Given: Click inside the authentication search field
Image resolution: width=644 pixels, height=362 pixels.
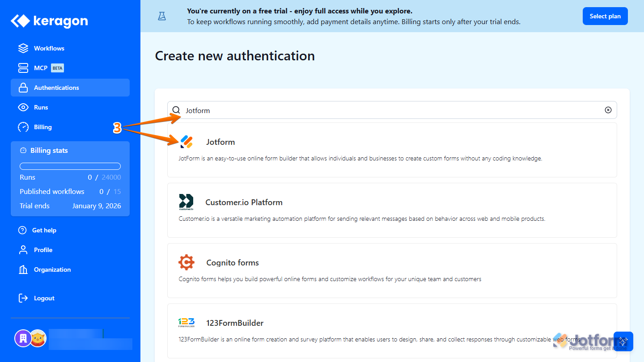Looking at the screenshot, I should pos(313,110).
